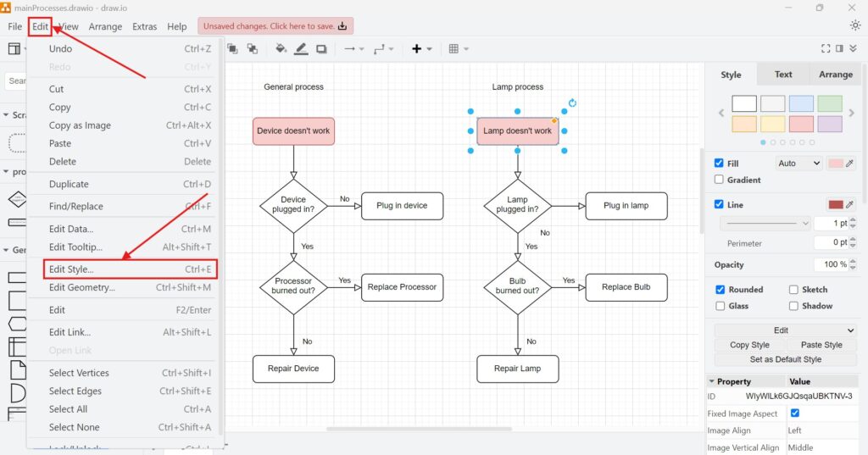Switch appearance with the sun icon
The height and width of the screenshot is (455, 868).
[854, 26]
